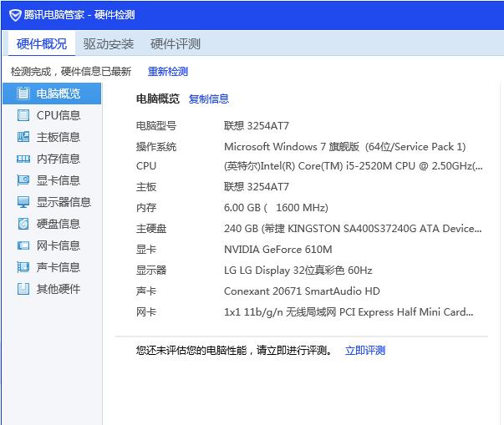The height and width of the screenshot is (425, 504).
Task: Click the 检测完成,硬件信息已最新 status text
Action: click(71, 71)
